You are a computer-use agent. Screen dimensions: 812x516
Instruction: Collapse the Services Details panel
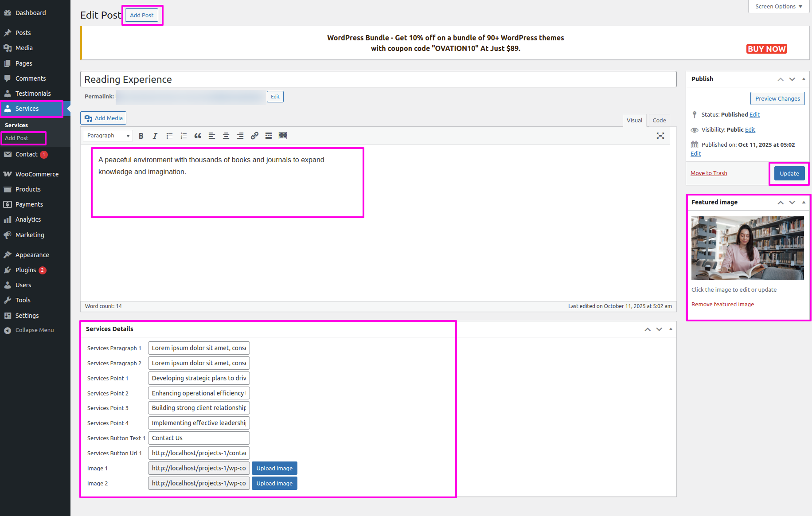pos(671,329)
